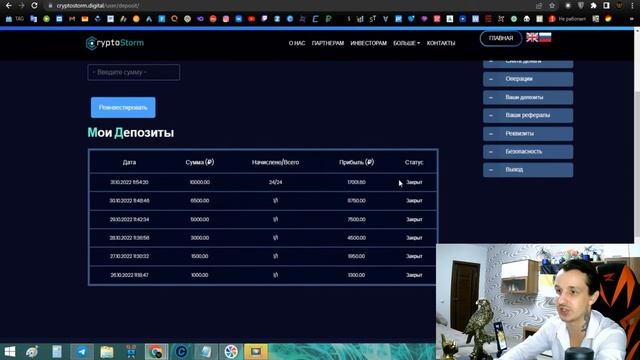Open the Windows Start menu
Viewport: 640px width, 360px height.
tap(9, 351)
